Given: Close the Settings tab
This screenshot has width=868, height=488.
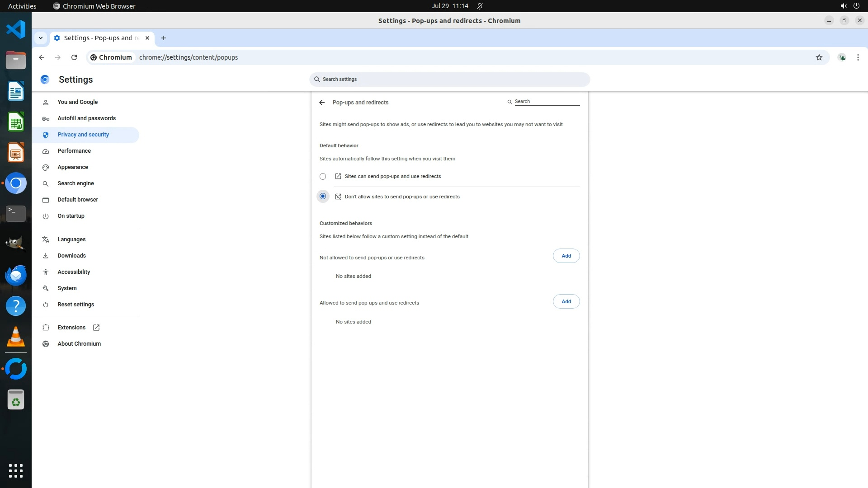Looking at the screenshot, I should pyautogui.click(x=147, y=38).
